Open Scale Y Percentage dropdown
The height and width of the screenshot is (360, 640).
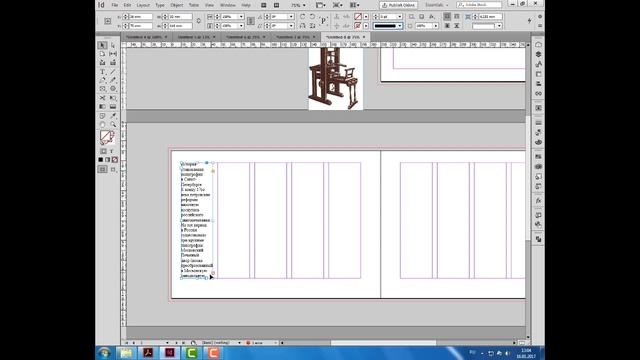(x=241, y=26)
